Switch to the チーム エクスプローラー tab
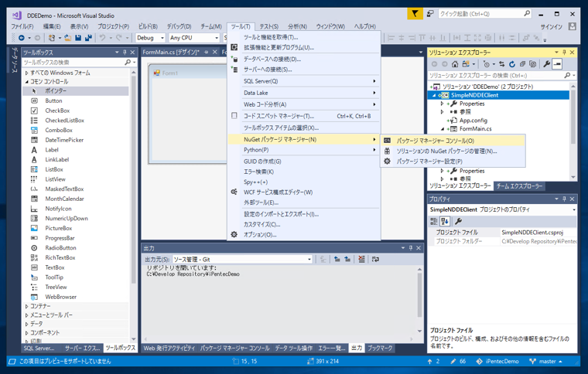This screenshot has height=374, width=588. click(x=519, y=185)
